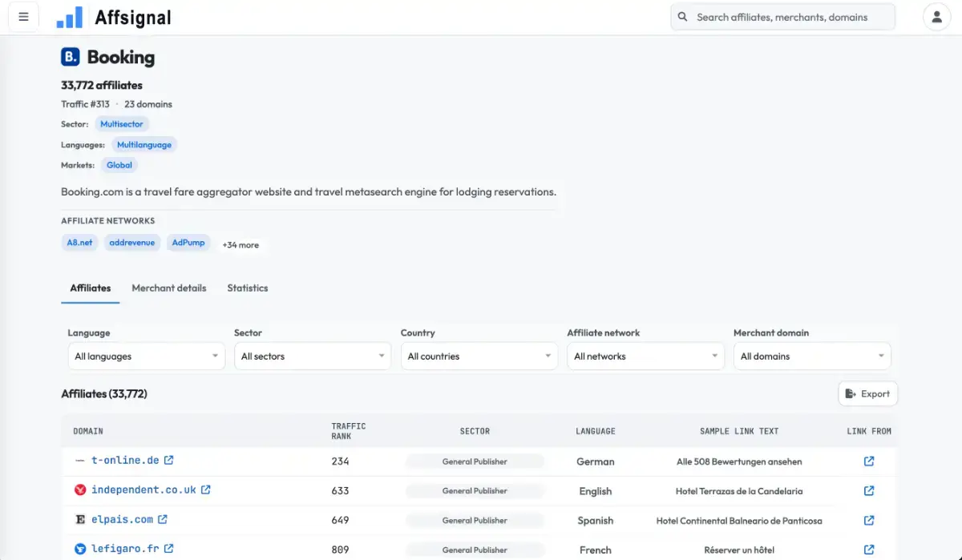
Task: Click the Global markets tag
Action: (x=119, y=165)
